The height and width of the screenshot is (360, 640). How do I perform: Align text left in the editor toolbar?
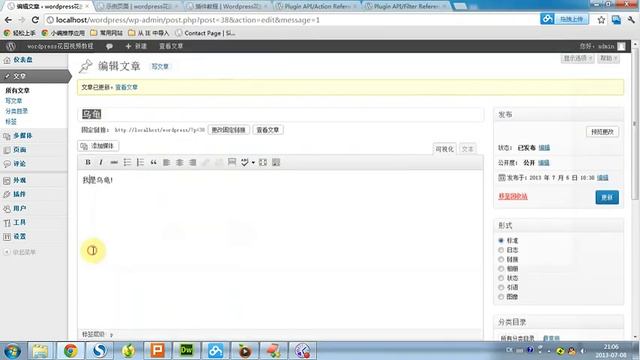coord(167,162)
